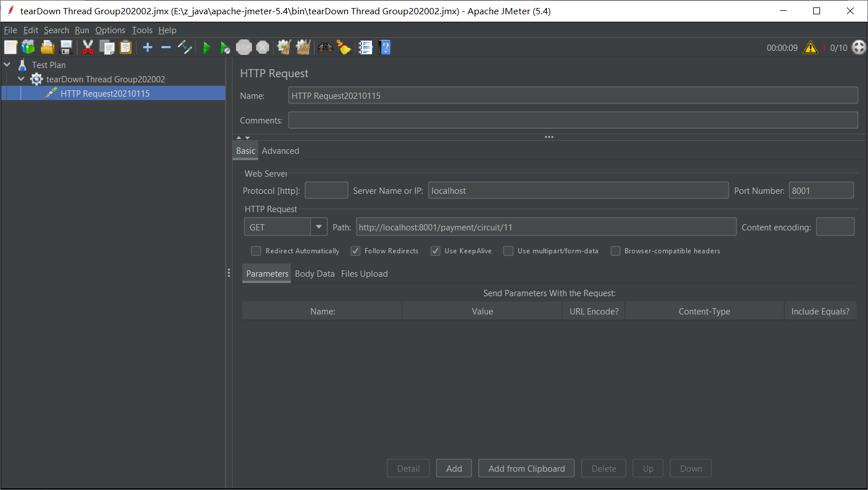Click the Name input field
Viewport: 868px width, 490px height.
[x=573, y=95]
